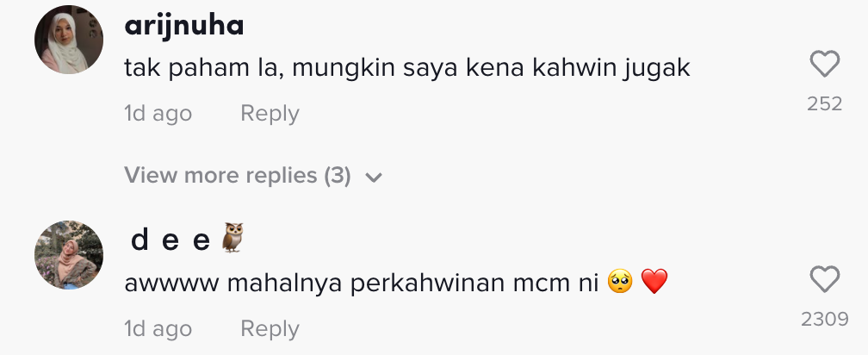Open d e e's profile picture

coord(69,256)
